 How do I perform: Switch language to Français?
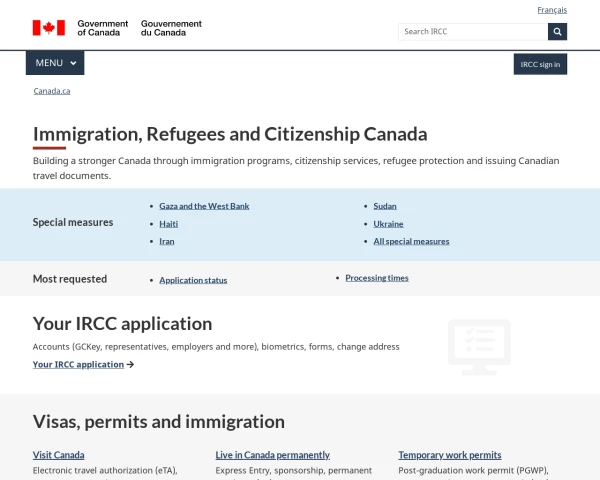[x=552, y=10]
